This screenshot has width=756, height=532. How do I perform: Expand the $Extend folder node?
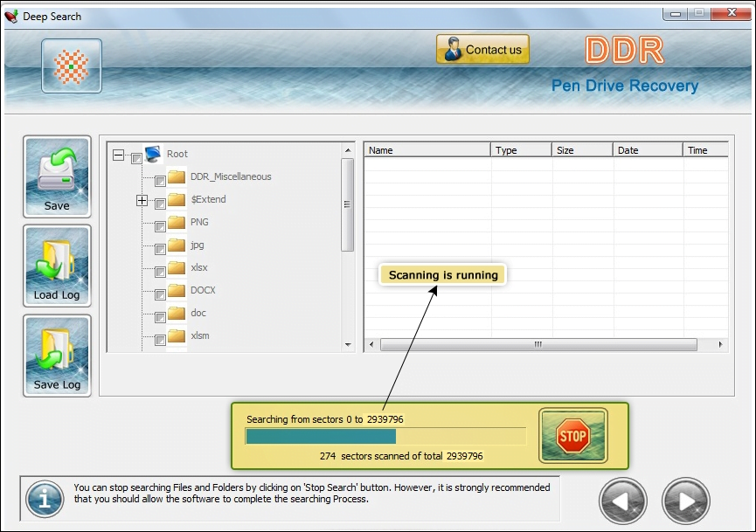pos(142,200)
